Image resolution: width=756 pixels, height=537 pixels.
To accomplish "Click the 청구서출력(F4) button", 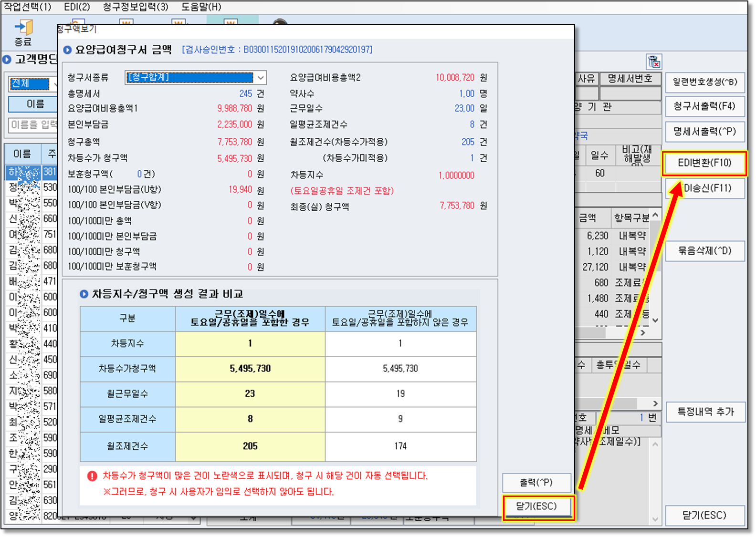I will point(704,106).
